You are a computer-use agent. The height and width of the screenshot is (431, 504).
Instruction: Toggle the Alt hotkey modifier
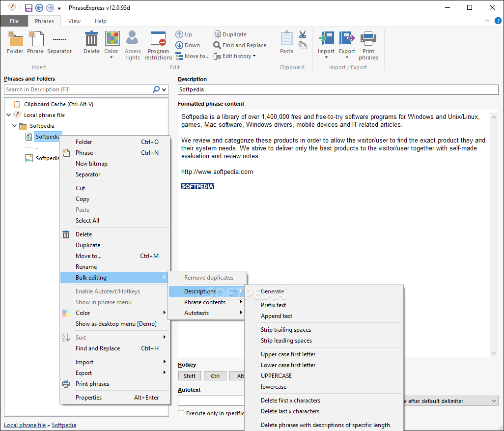(x=237, y=375)
